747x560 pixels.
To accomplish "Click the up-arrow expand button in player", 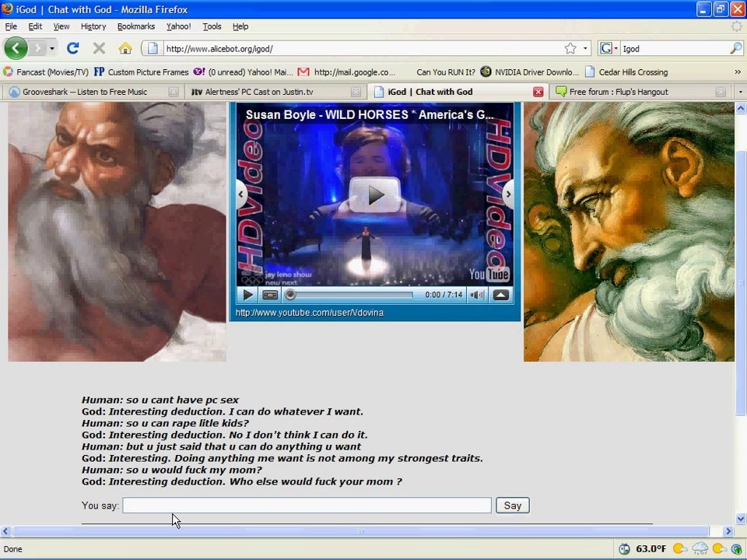I will point(500,295).
